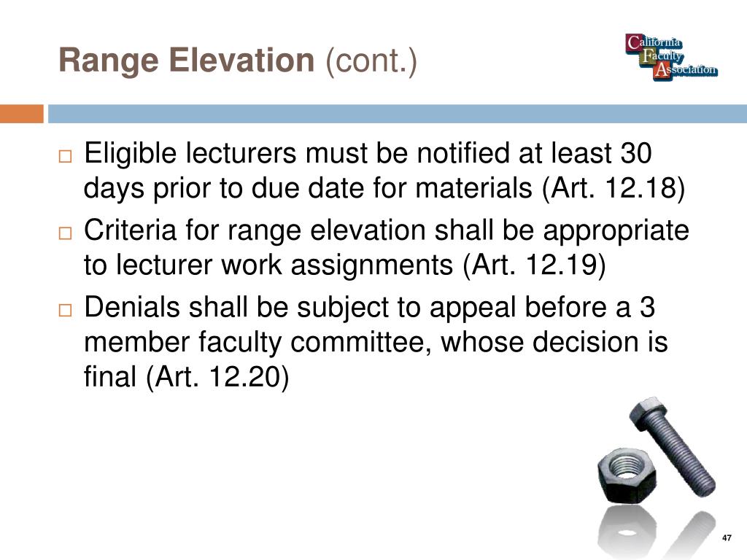Click the hex nut image
Image resolution: width=747 pixels, height=560 pixels.
[627, 474]
